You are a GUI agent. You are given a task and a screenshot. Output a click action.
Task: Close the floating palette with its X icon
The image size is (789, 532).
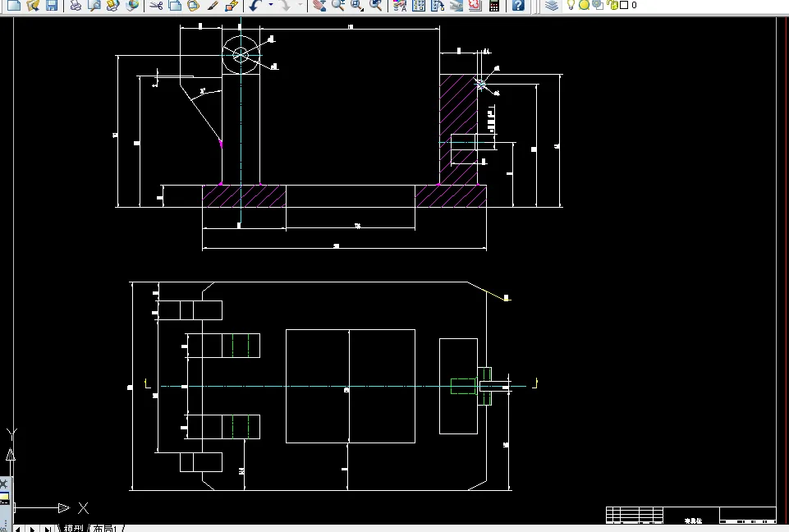tap(3, 484)
